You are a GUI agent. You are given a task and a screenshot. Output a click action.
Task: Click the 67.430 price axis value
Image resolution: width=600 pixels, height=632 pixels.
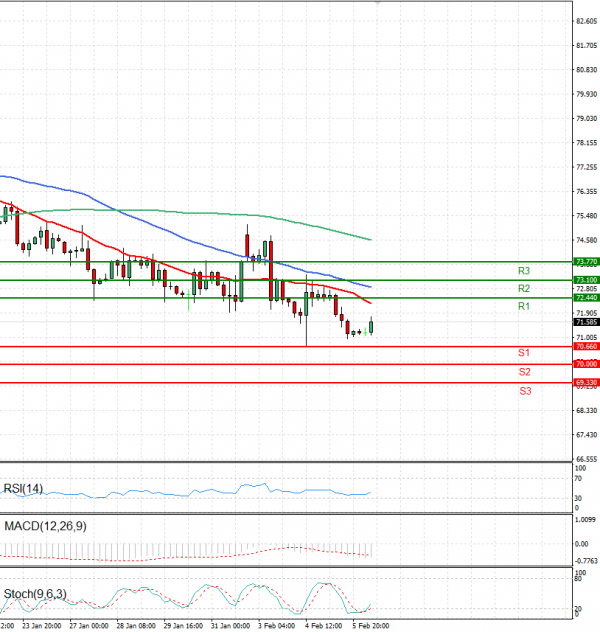(x=587, y=435)
